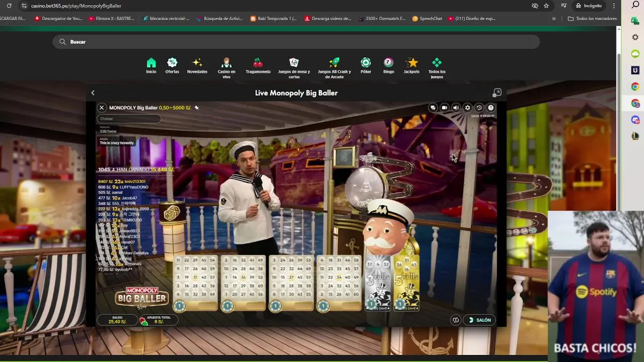Close the Monopoly Big Baller game
Screen dimensions: 644x362
[102, 108]
